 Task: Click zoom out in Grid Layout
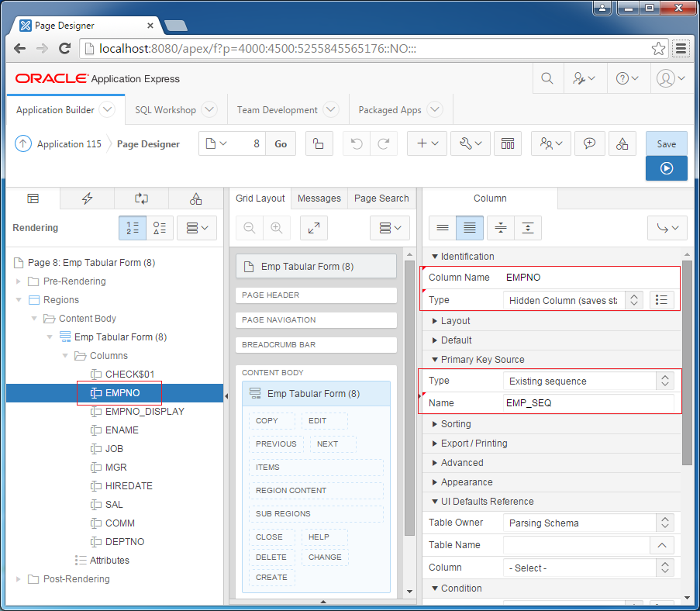(250, 228)
